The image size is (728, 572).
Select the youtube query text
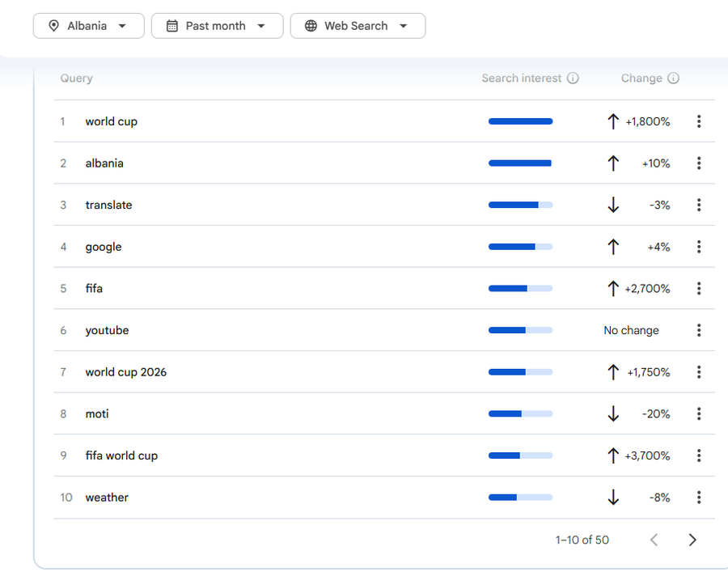(108, 331)
